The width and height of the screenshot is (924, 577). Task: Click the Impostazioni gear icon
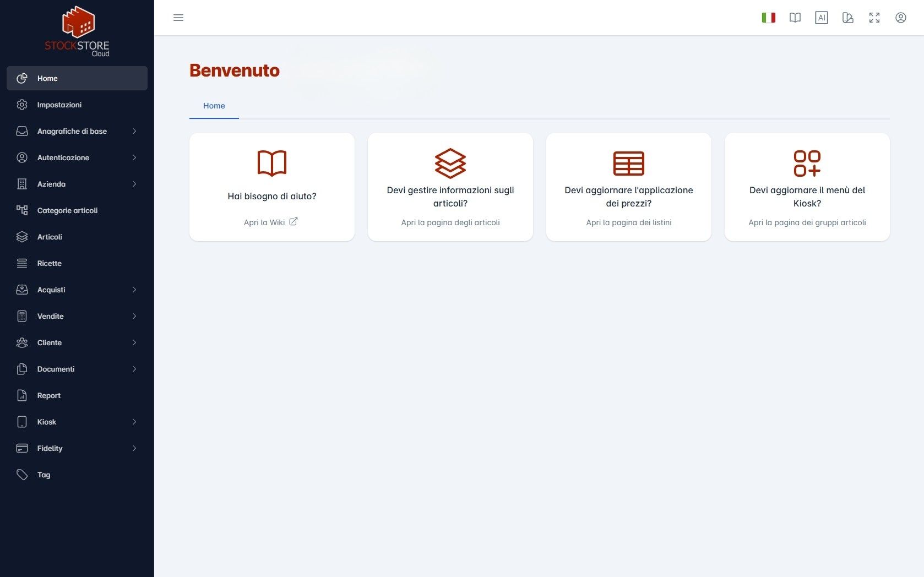[22, 105]
